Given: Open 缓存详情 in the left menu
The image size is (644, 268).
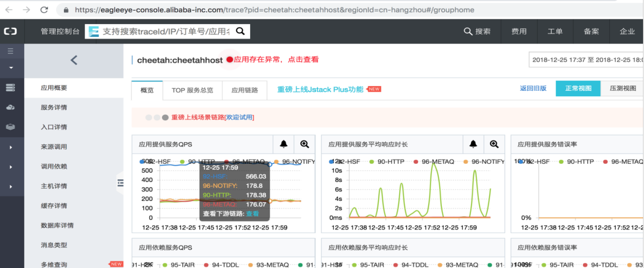Looking at the screenshot, I should coord(54,206).
